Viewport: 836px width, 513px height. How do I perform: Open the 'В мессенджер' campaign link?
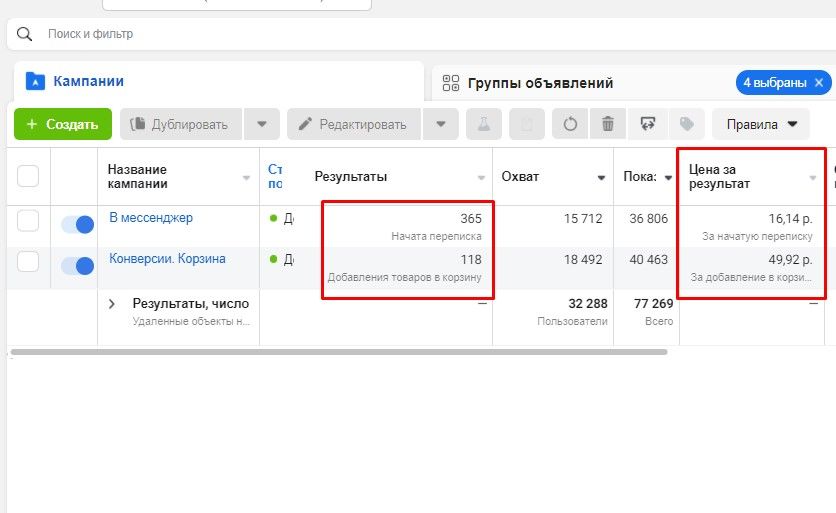point(151,218)
